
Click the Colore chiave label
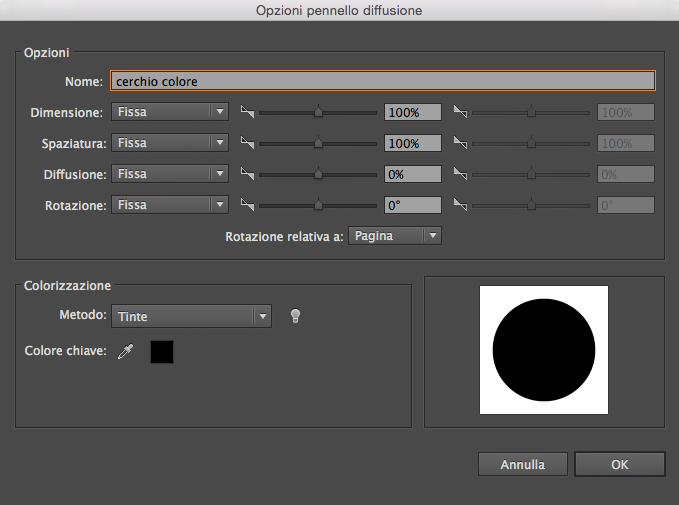click(x=65, y=350)
